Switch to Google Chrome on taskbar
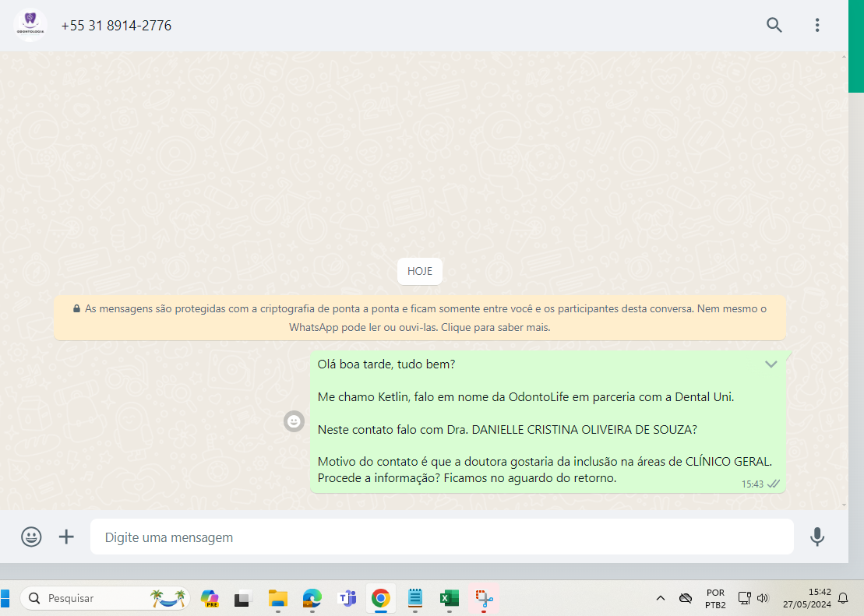This screenshot has height=616, width=864. pyautogui.click(x=381, y=598)
